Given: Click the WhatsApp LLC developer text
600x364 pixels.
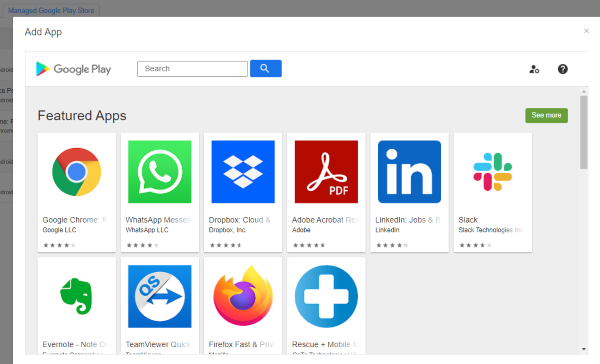Looking at the screenshot, I should coord(147,230).
